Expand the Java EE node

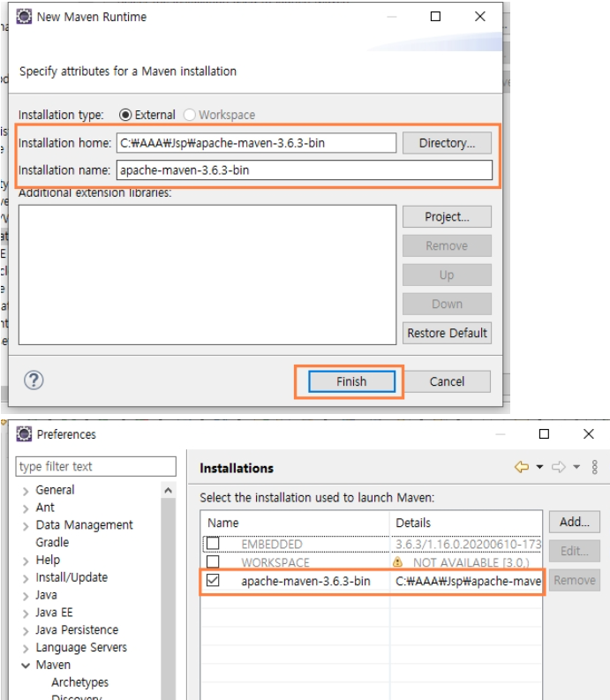[26, 613]
